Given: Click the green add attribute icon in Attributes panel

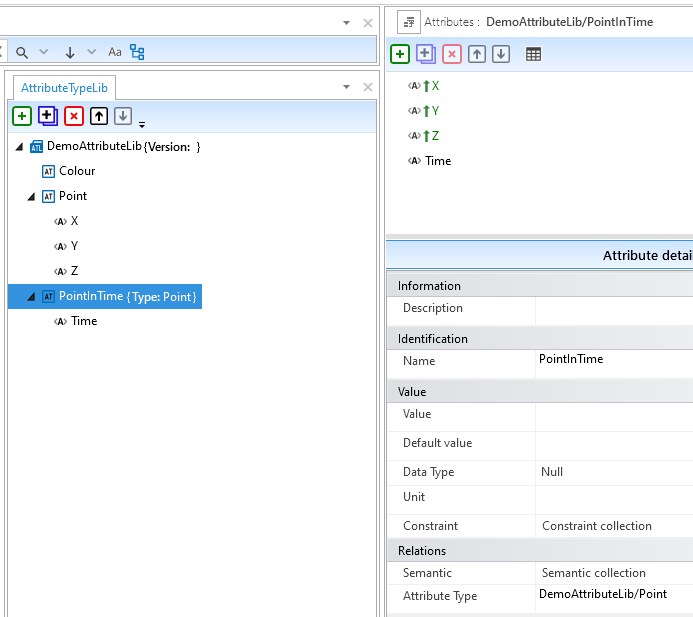Looking at the screenshot, I should point(400,54).
